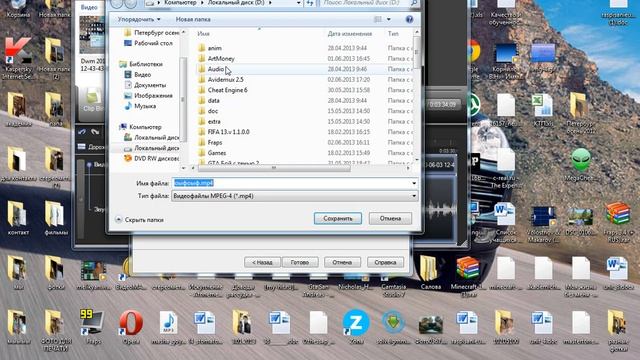This screenshot has height=360, width=640.
Task: Sort by the Дата изменения column header
Action: [350, 34]
